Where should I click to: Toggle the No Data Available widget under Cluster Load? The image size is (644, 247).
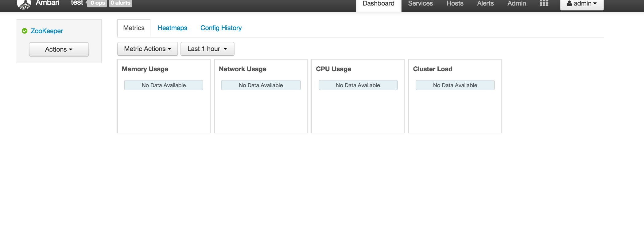[455, 85]
